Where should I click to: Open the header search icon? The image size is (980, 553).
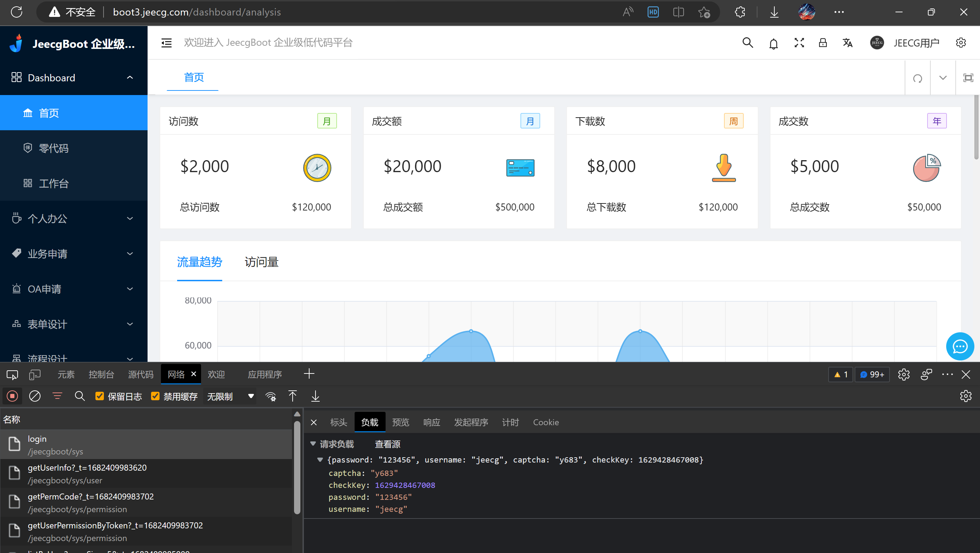pos(748,43)
